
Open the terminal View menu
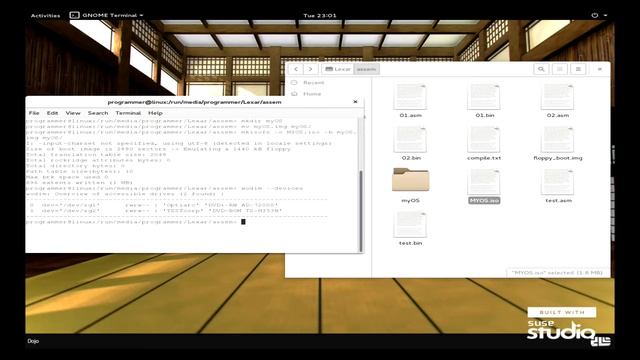[x=73, y=113]
